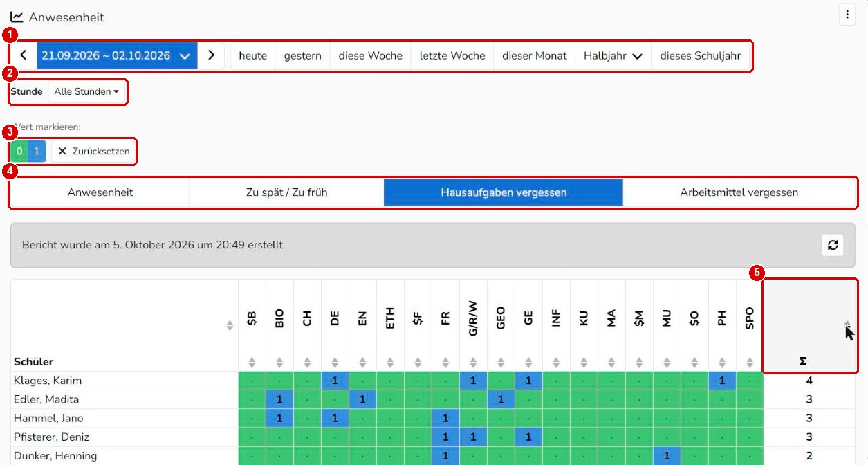The image size is (868, 465).
Task: Sort the GEO column
Action: [501, 362]
